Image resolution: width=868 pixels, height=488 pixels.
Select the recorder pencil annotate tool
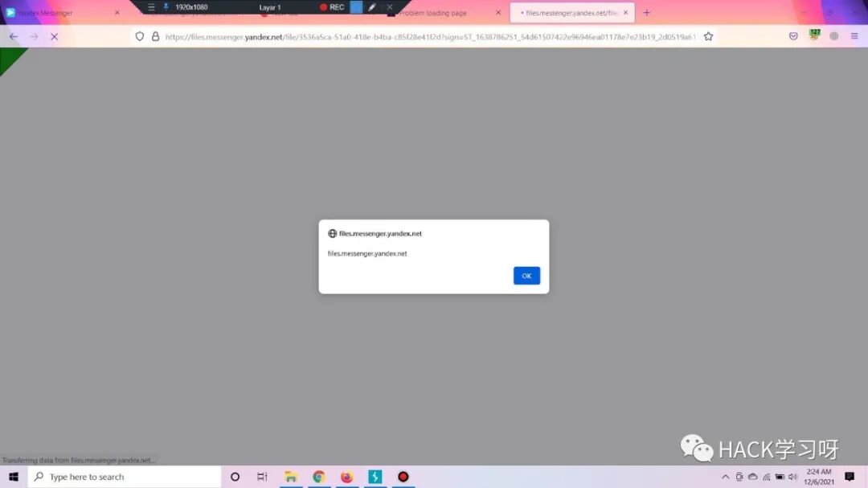click(372, 7)
